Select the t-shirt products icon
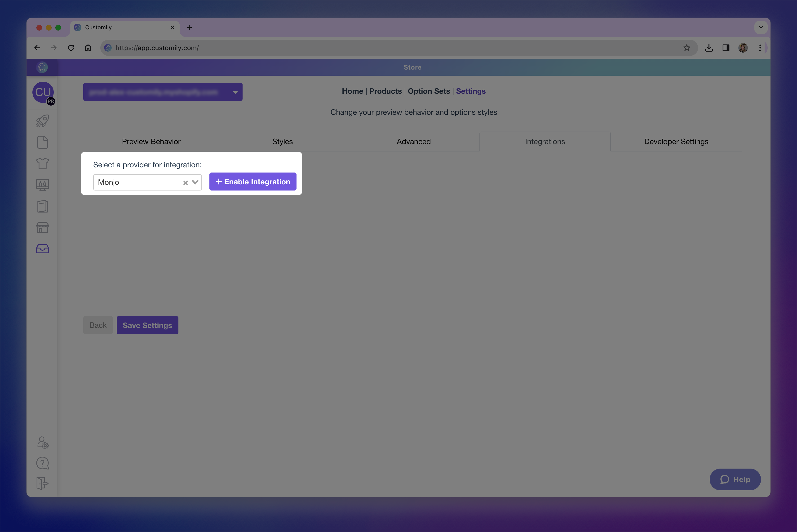The height and width of the screenshot is (532, 797). (x=42, y=164)
